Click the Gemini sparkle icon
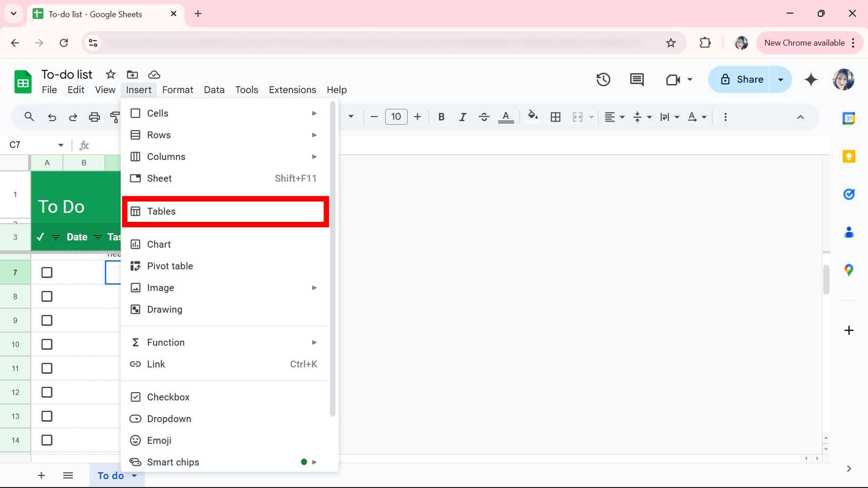Viewport: 868px width, 488px height. click(811, 79)
